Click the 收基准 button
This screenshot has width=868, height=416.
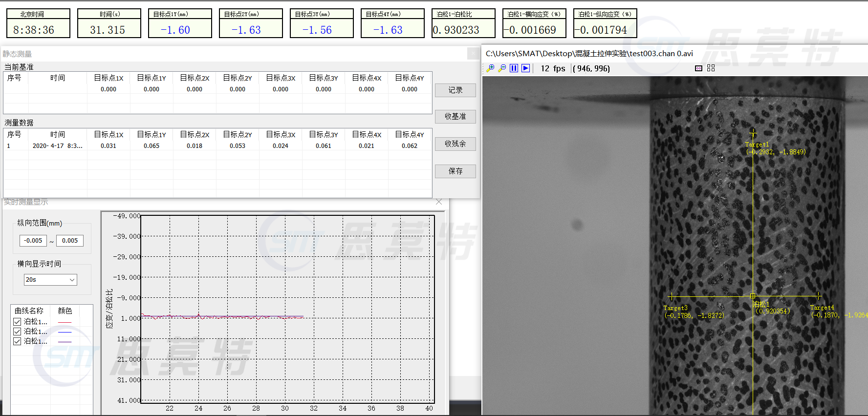tap(455, 117)
